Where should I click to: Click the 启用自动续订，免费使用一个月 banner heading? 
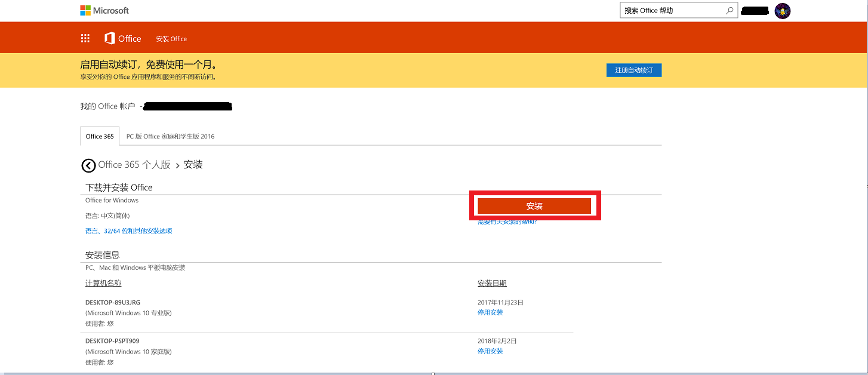pos(149,64)
